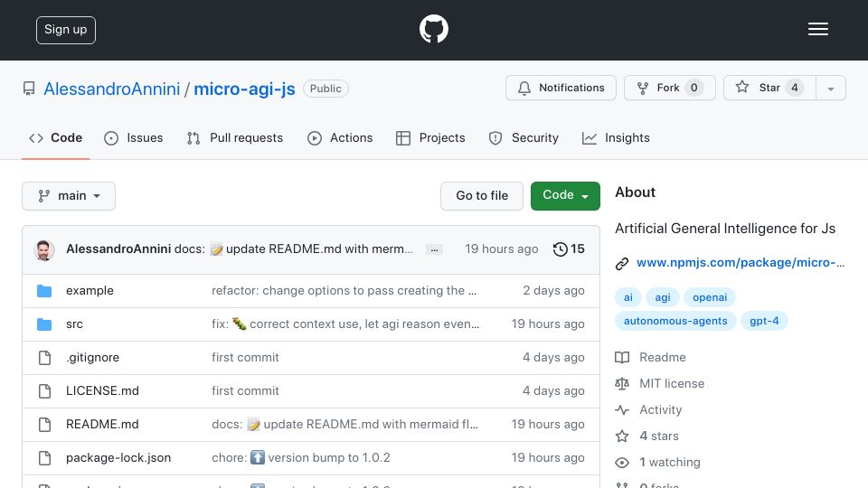This screenshot has width=868, height=488.
Task: Open the Pull requests tab
Action: tap(235, 137)
